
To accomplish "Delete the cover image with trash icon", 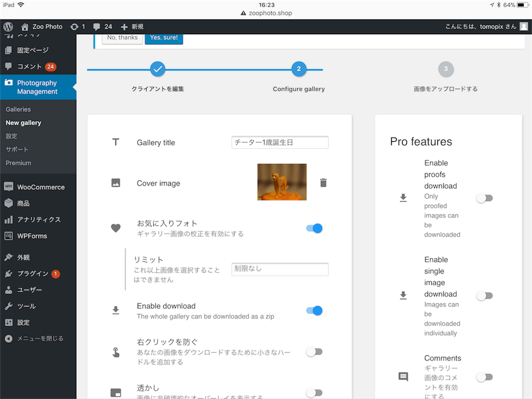I will coord(323,183).
